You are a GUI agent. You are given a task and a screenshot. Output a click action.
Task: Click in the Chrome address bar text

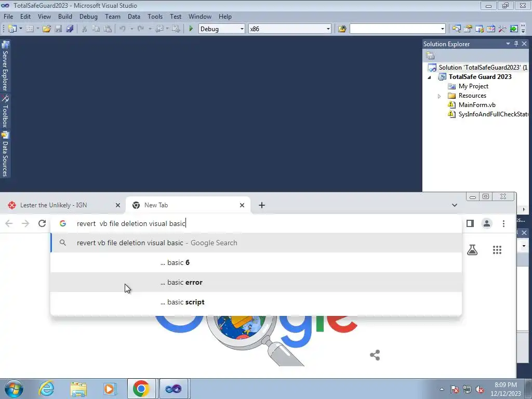pyautogui.click(x=131, y=223)
